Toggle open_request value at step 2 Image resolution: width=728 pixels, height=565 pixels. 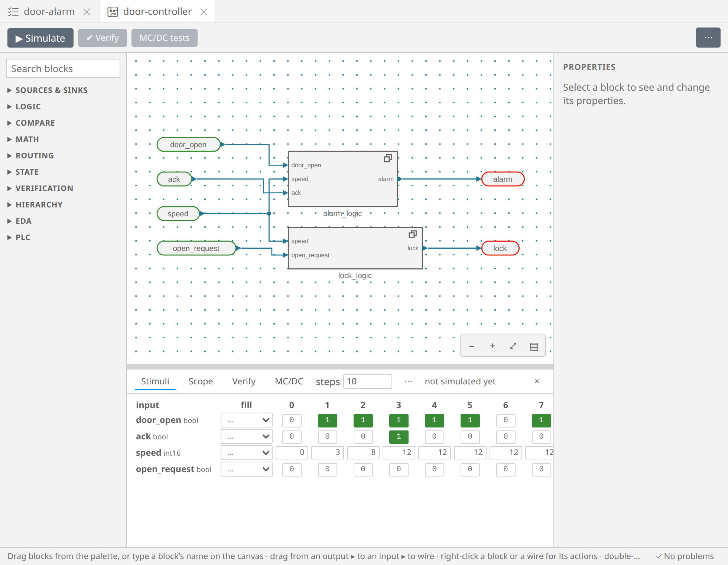tap(363, 469)
